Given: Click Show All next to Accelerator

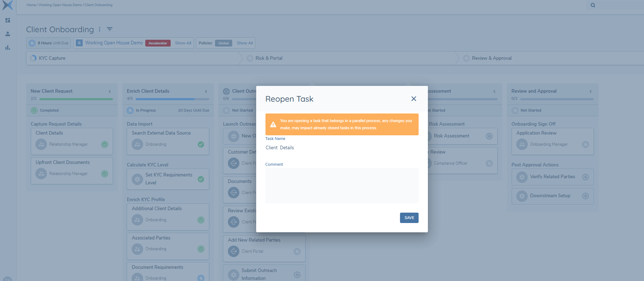Looking at the screenshot, I should (x=183, y=43).
